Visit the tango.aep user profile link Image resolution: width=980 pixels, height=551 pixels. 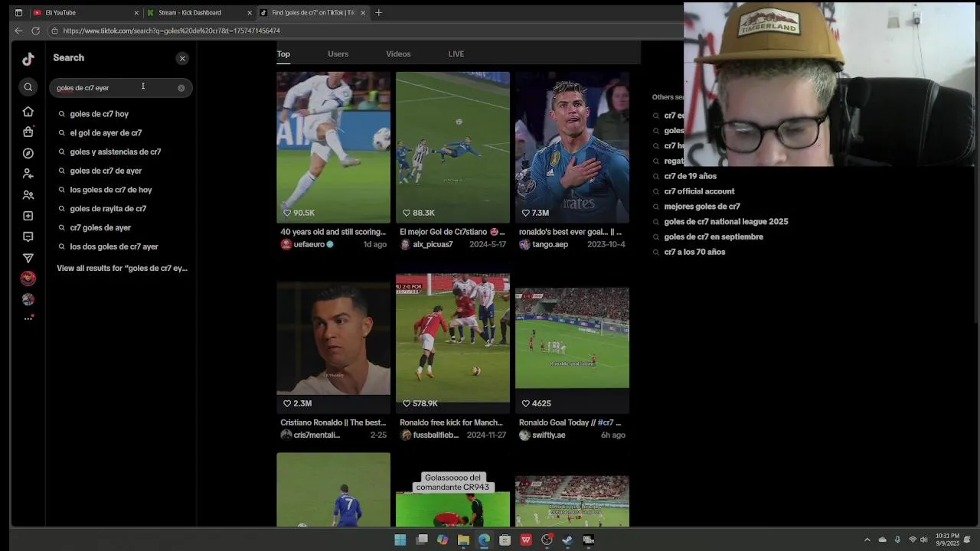coord(550,245)
